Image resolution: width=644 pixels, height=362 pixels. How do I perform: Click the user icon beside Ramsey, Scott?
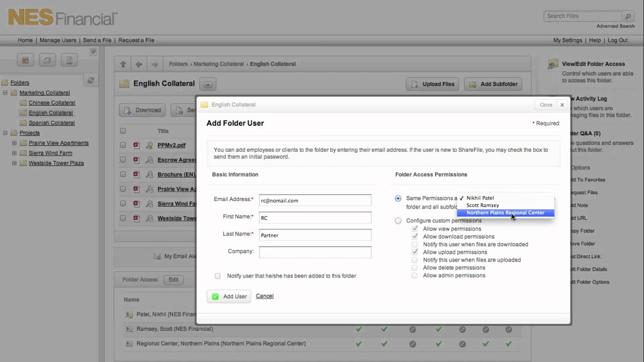129,329
